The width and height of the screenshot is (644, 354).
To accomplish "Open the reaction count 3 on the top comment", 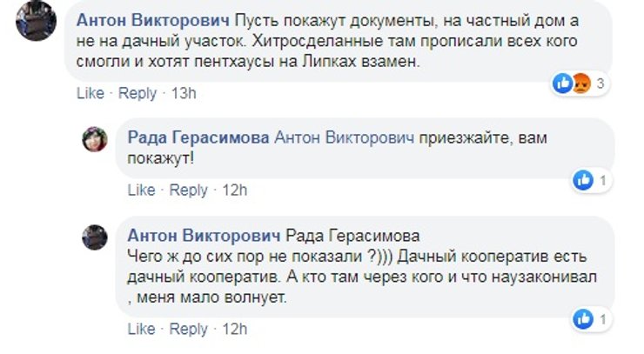I will 600,83.
